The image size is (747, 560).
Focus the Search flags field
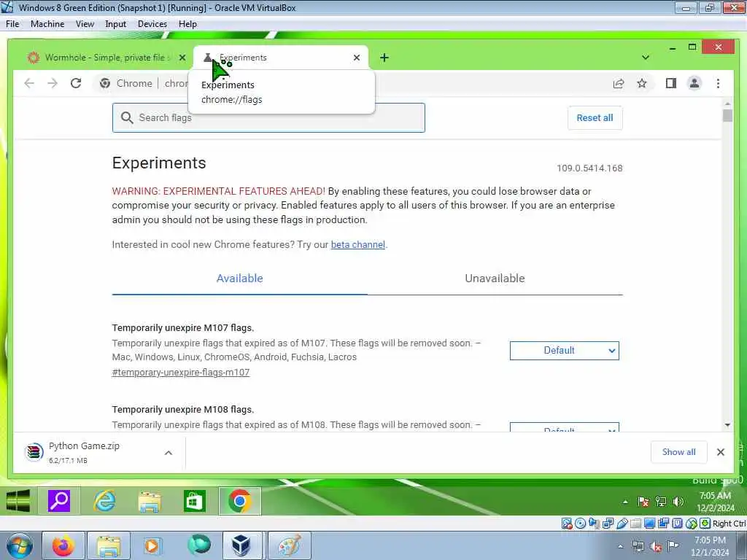(268, 117)
